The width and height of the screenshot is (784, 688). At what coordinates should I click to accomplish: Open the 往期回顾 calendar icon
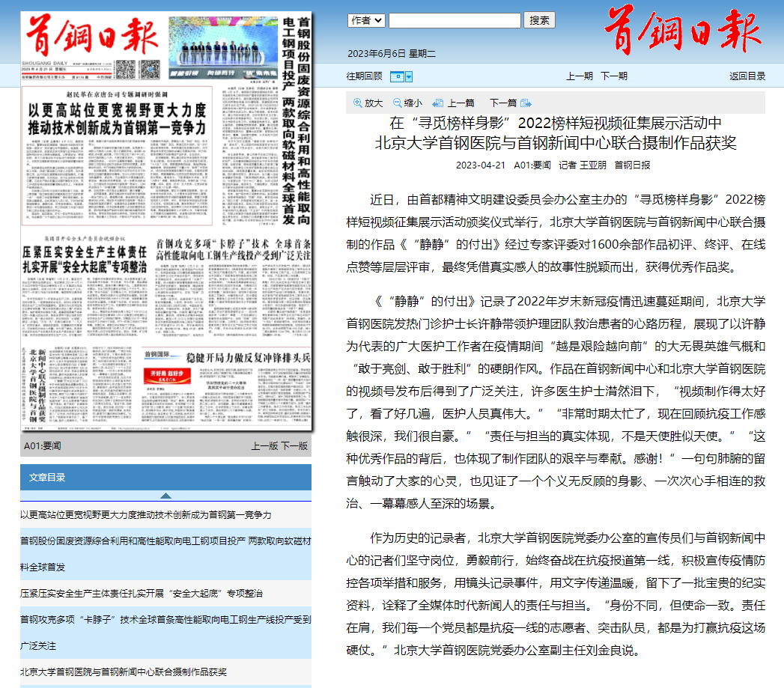(397, 76)
